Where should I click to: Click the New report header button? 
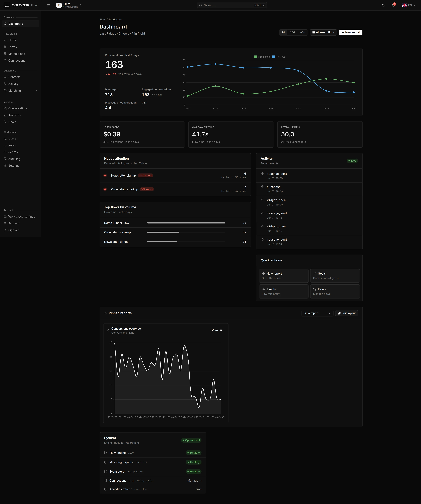pyautogui.click(x=351, y=32)
